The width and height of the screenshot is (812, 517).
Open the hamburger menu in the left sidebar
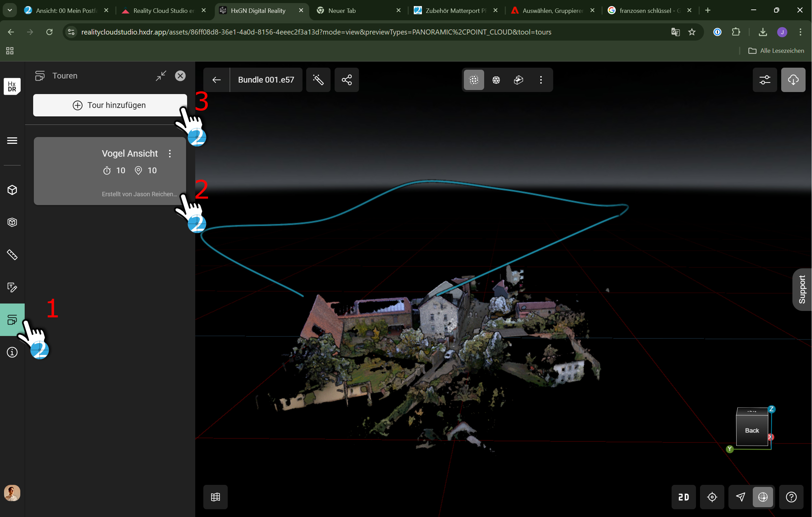point(12,140)
